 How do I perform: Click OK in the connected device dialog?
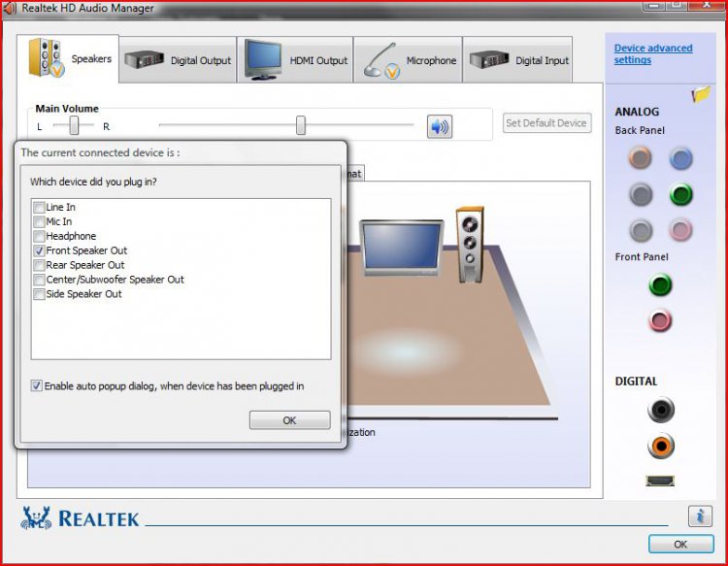click(x=289, y=420)
